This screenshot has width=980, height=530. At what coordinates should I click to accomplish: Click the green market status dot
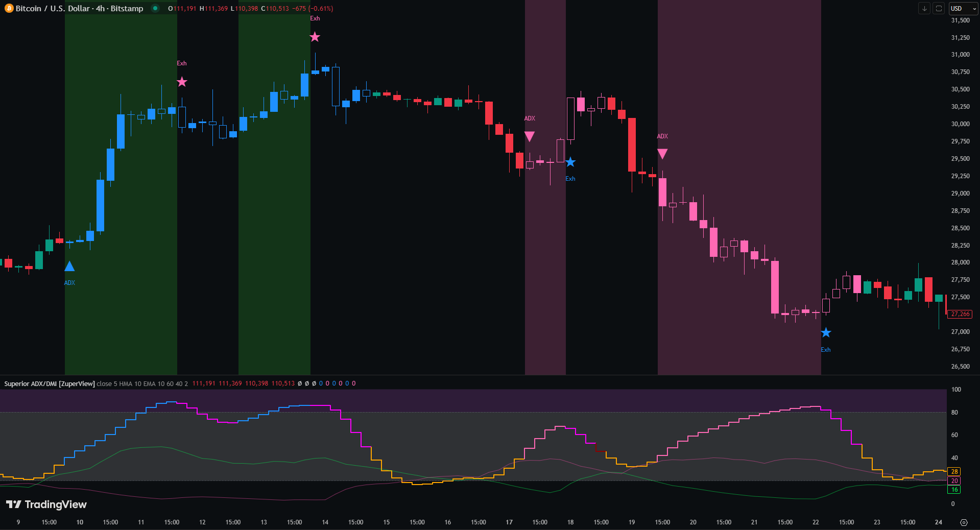coord(155,8)
